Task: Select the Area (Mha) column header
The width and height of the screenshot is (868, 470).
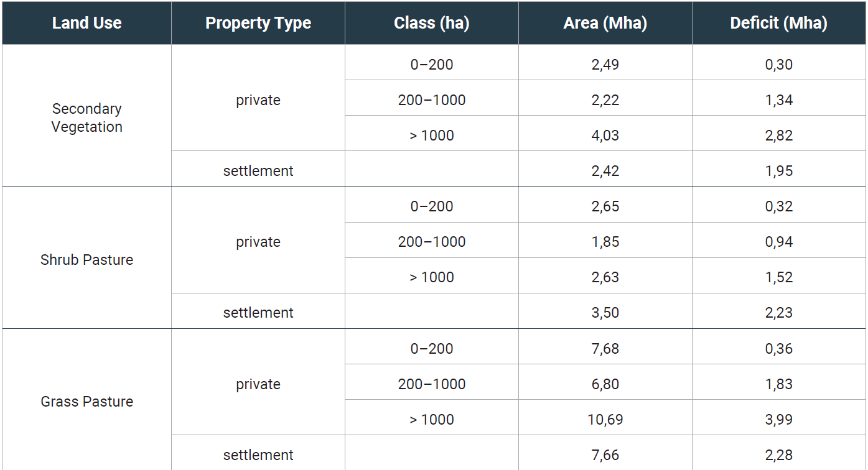Action: click(x=605, y=23)
